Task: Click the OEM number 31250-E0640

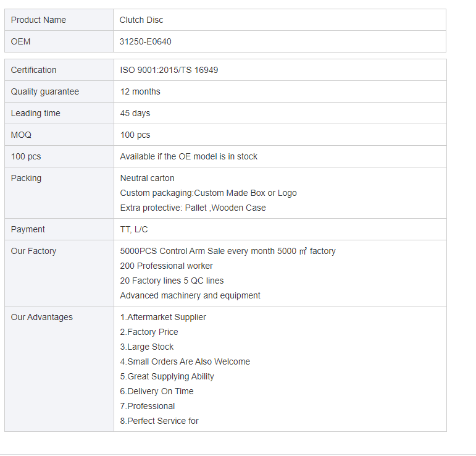Action: pyautogui.click(x=146, y=41)
